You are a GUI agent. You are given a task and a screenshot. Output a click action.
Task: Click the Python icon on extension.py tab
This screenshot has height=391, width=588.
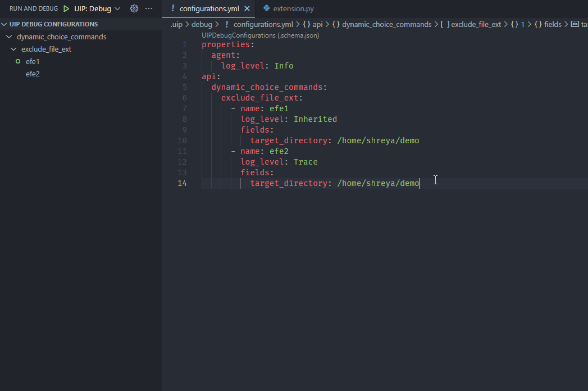pyautogui.click(x=267, y=9)
